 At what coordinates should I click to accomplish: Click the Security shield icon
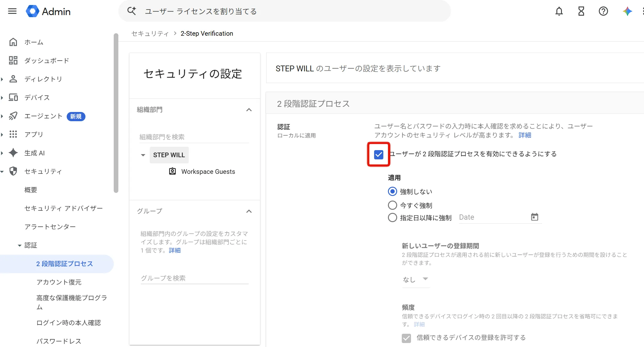[13, 171]
